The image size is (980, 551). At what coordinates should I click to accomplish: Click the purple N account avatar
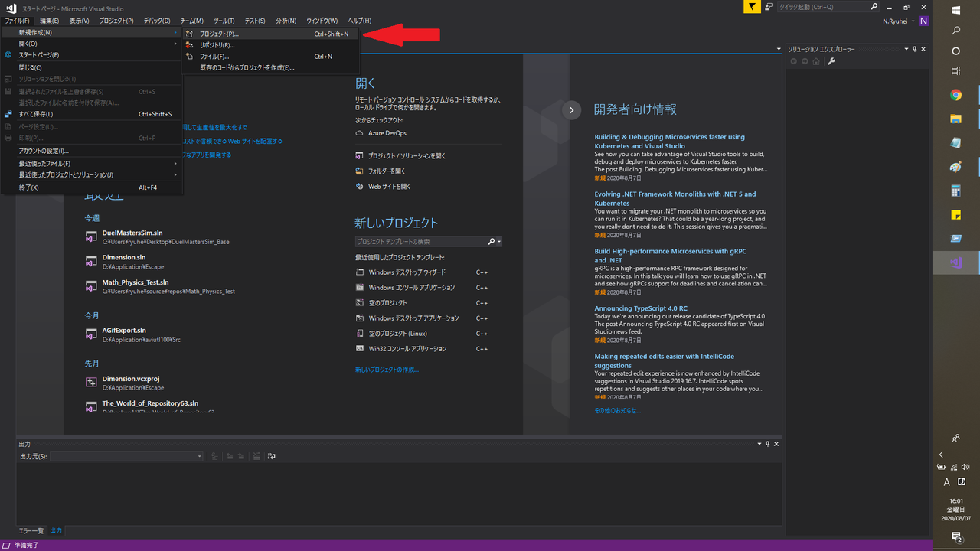point(923,21)
